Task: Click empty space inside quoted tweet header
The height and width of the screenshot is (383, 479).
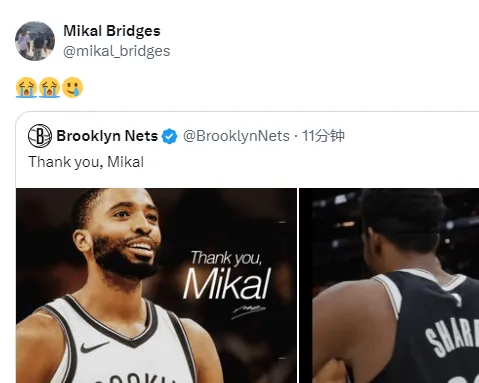Action: pyautogui.click(x=410, y=136)
